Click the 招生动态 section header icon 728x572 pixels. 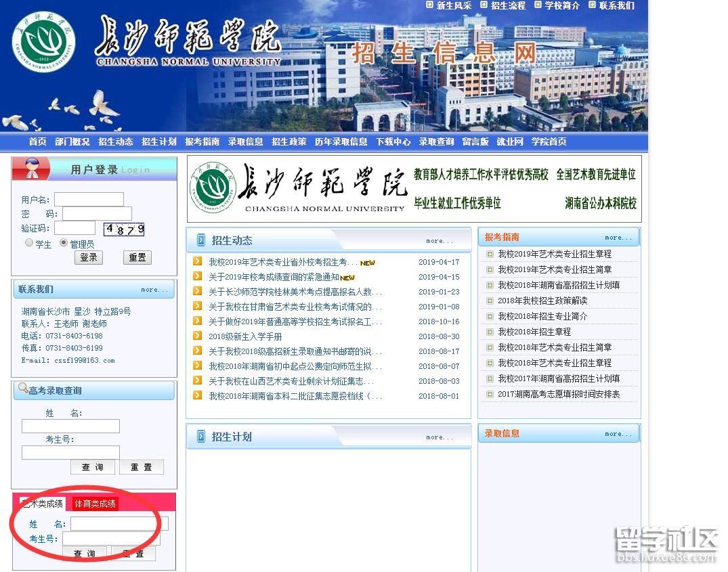click(x=200, y=240)
